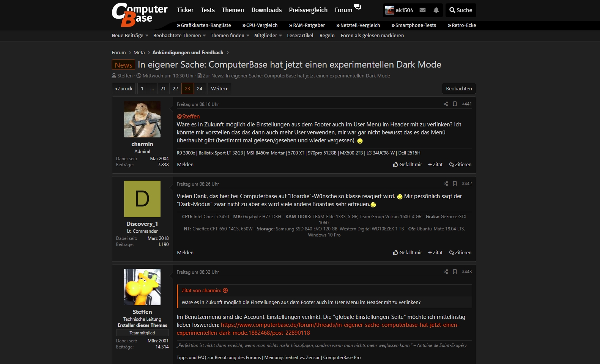
Task: Open Discovery_1's D avatar
Action: 142,199
